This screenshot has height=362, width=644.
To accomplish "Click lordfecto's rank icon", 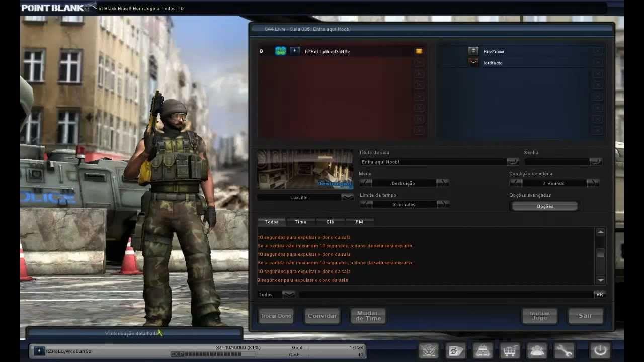I will click(x=473, y=63).
